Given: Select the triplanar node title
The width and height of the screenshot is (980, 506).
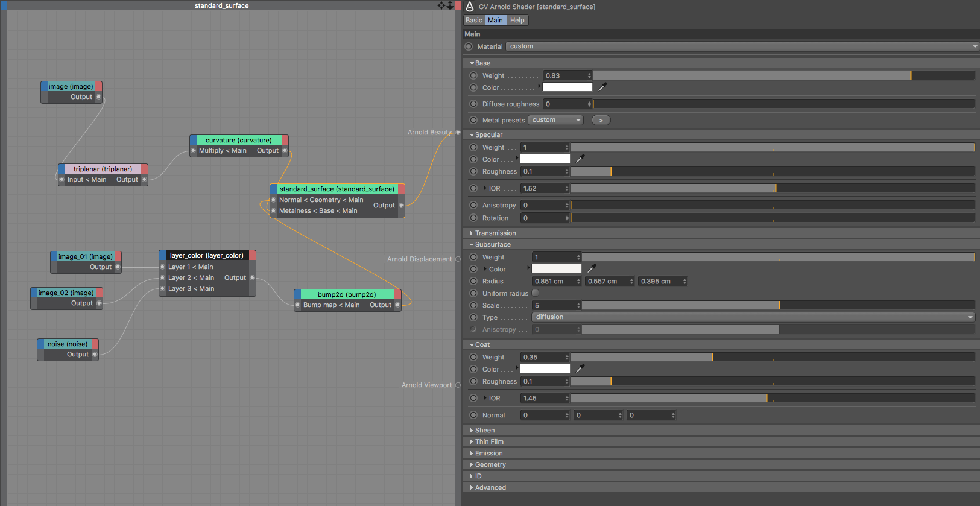Looking at the screenshot, I should pos(103,169).
